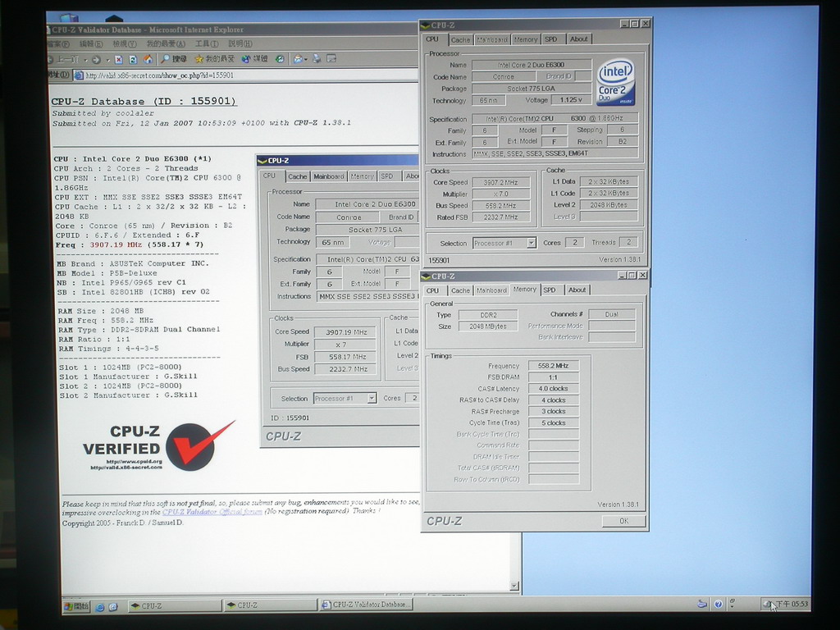Click heading "CPU-Z Database (ID : 155901)"

(144, 101)
